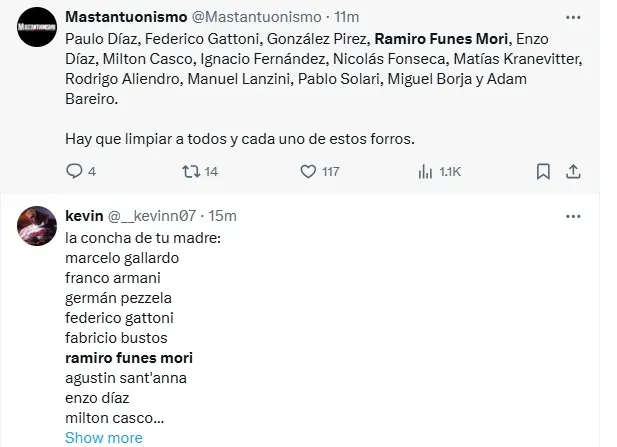Bookmark the Mastantuonismo tweet

[544, 172]
